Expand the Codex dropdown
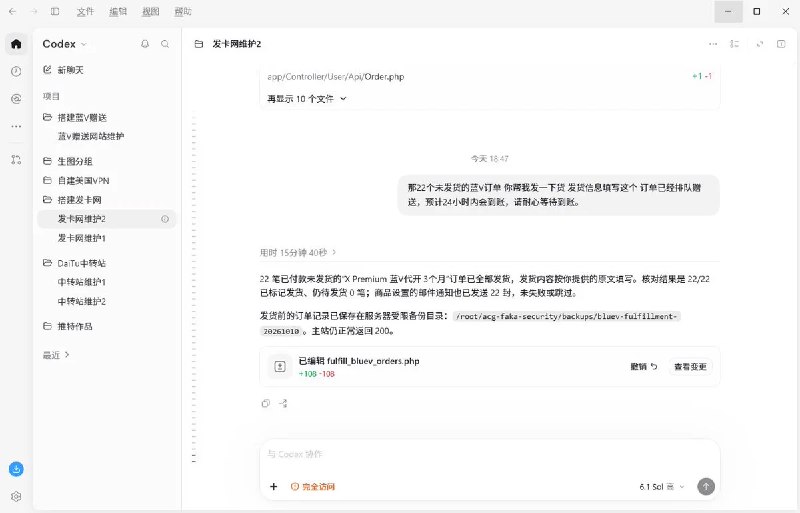 point(65,44)
